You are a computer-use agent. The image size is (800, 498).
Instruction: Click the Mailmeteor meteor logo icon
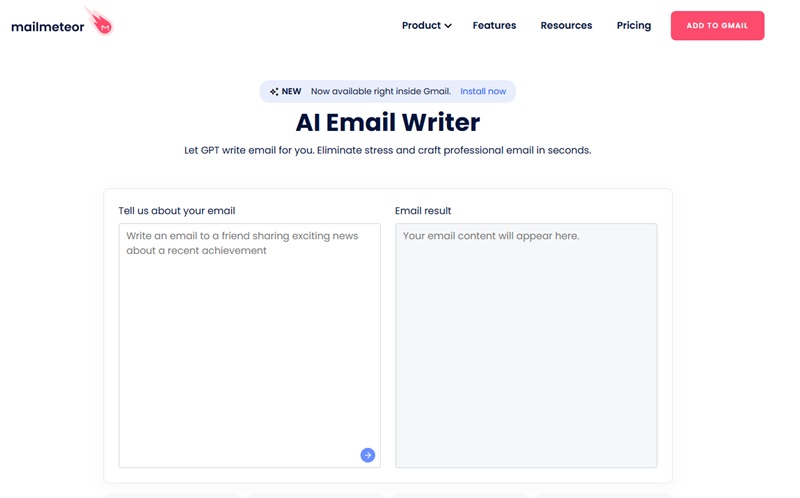coord(101,21)
